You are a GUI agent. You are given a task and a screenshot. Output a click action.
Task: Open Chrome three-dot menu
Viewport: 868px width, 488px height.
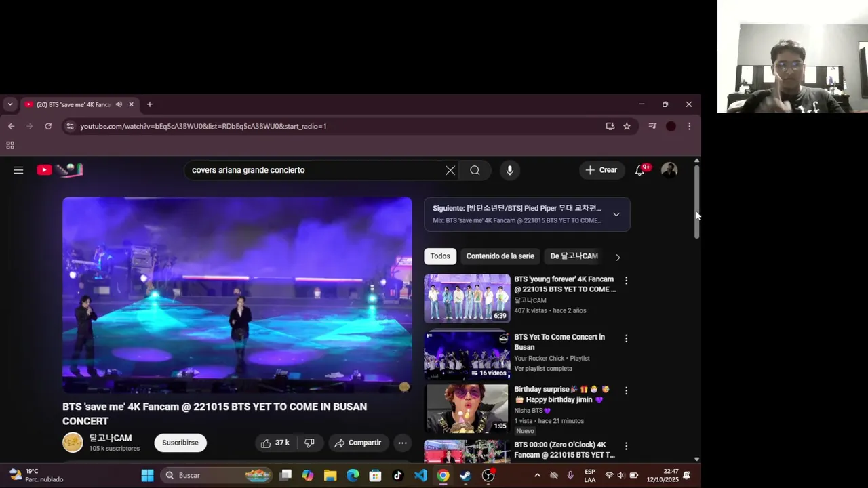click(689, 126)
